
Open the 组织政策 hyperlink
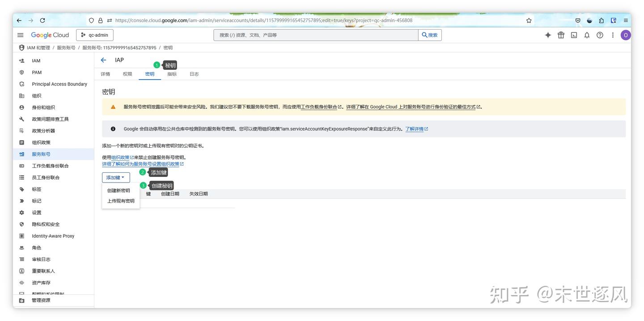119,157
